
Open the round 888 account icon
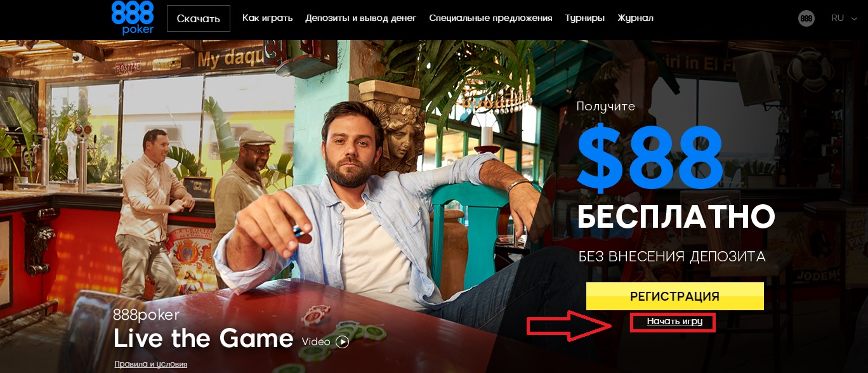point(806,18)
